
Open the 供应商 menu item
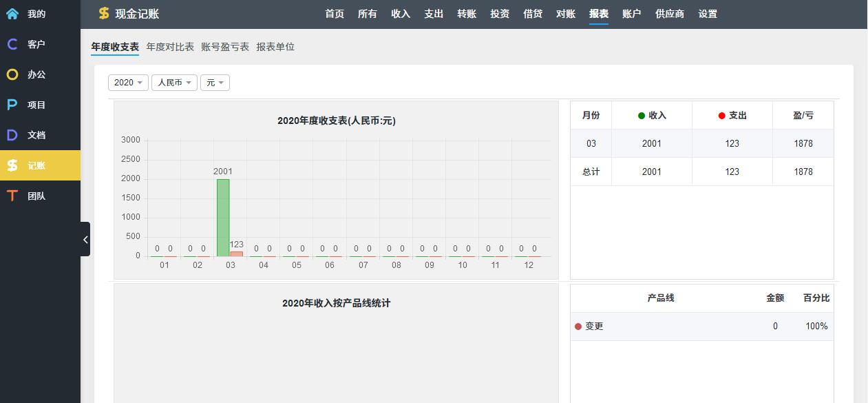coord(670,14)
